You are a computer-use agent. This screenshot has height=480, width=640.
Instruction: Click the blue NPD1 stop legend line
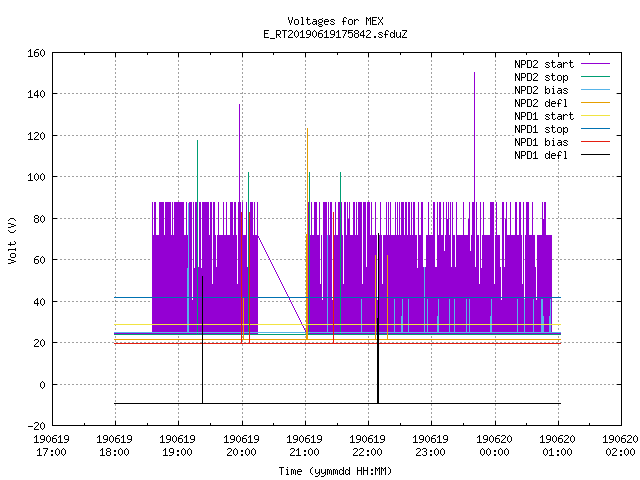tap(595, 129)
